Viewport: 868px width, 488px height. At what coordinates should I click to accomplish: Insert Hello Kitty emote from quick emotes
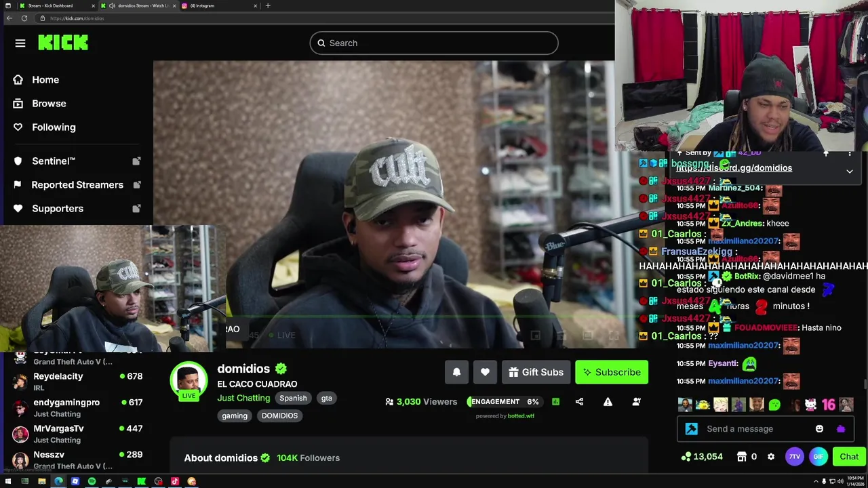click(x=810, y=405)
